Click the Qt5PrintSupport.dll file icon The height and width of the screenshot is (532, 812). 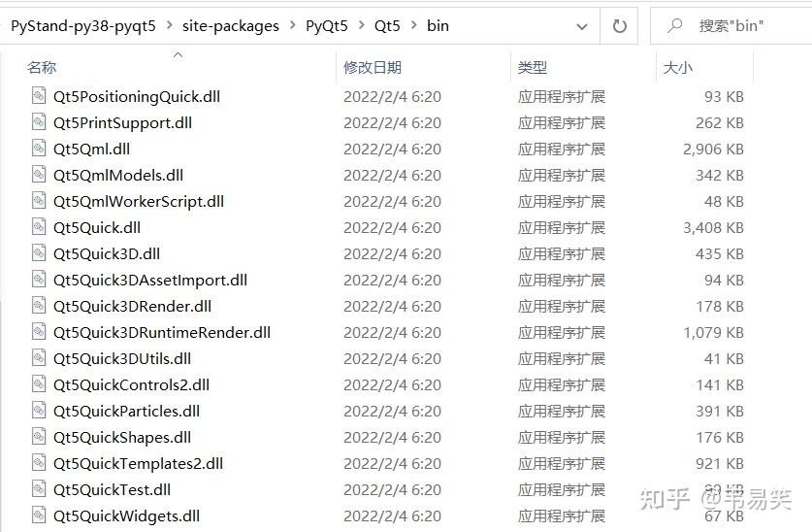pyautogui.click(x=39, y=122)
